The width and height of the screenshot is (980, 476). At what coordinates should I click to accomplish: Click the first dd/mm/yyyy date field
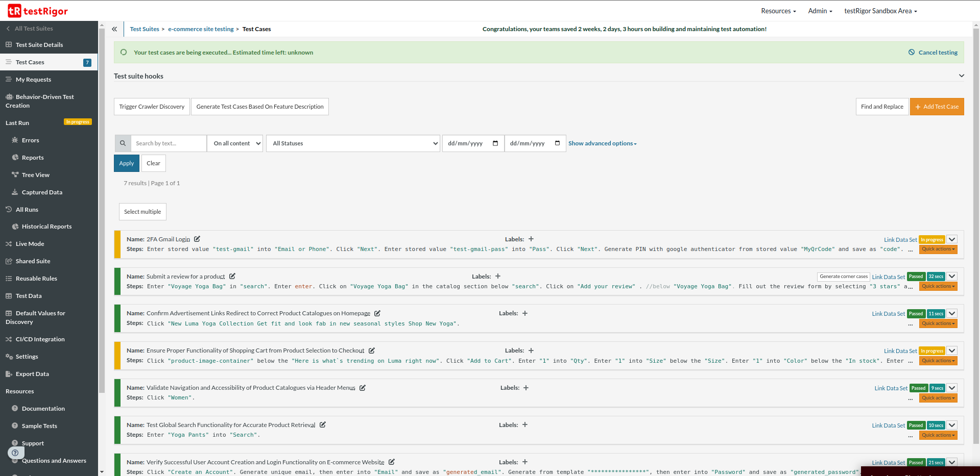473,143
